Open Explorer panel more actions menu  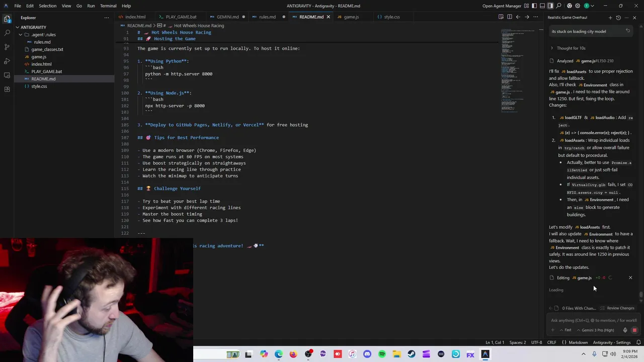[106, 18]
